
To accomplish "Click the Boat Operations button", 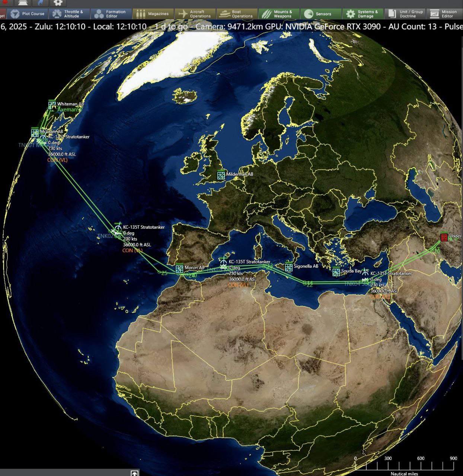I will point(237,14).
